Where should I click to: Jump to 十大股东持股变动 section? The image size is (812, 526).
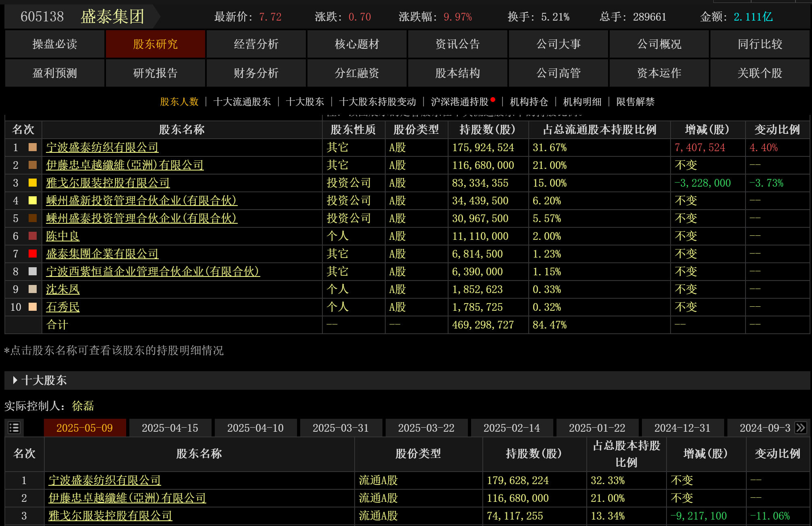378,102
